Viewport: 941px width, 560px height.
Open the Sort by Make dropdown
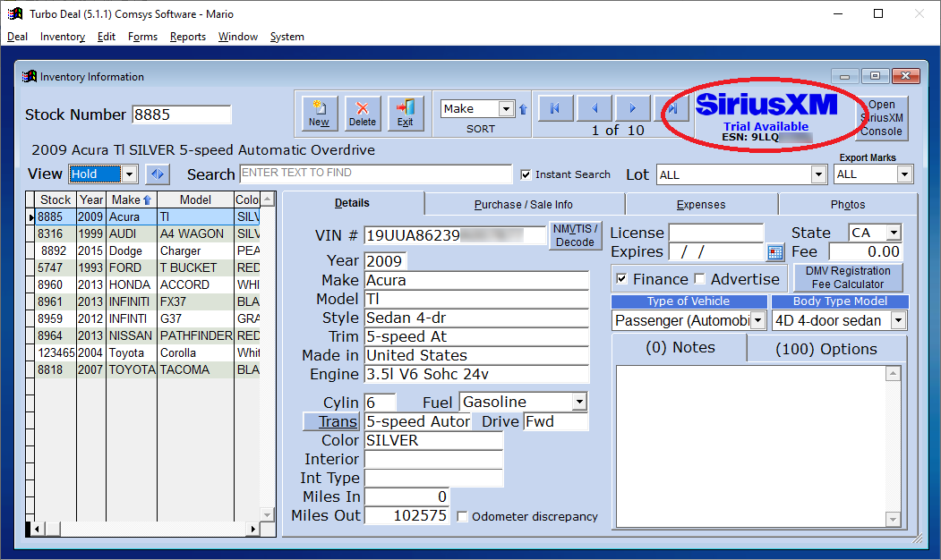coord(506,108)
